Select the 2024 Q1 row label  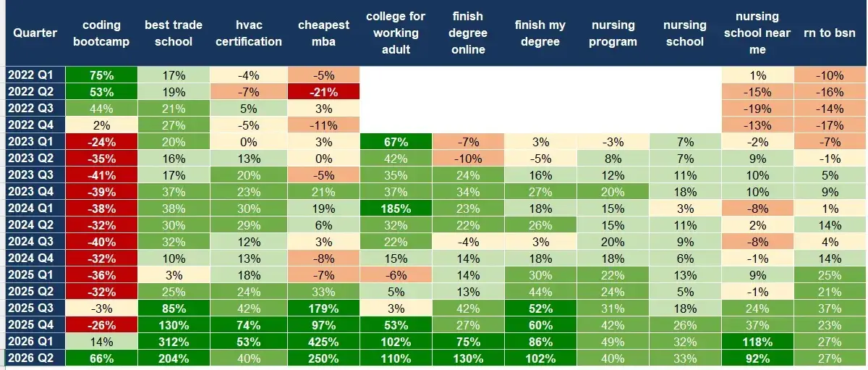click(x=35, y=209)
